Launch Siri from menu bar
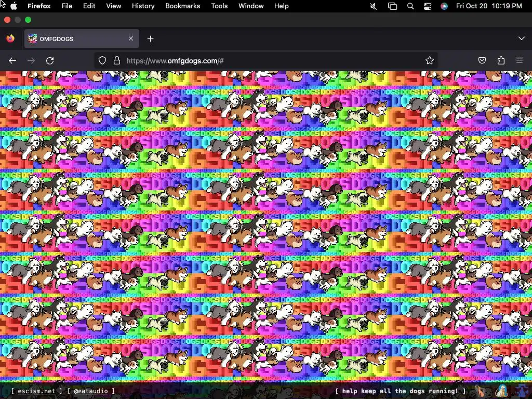The height and width of the screenshot is (399, 532). coord(444,6)
